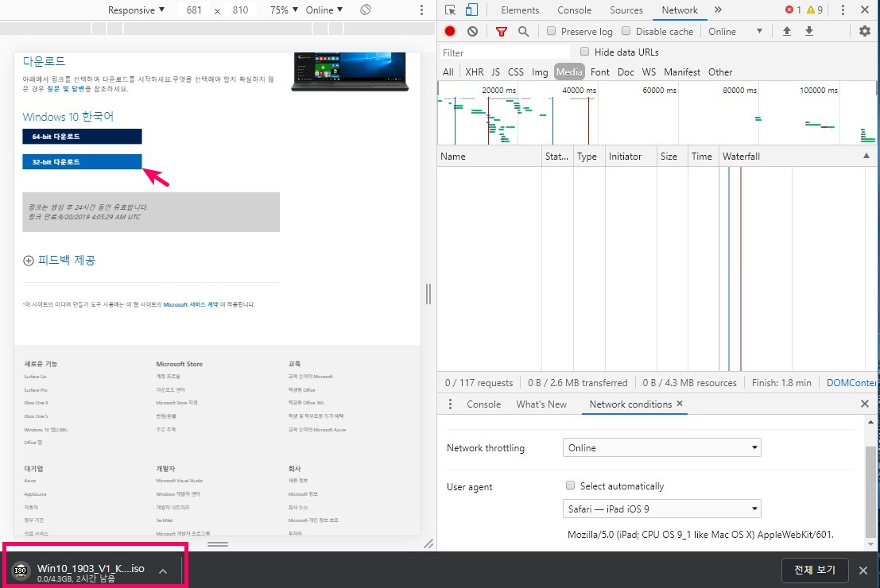Toggle the device toolbar icon

[x=471, y=10]
